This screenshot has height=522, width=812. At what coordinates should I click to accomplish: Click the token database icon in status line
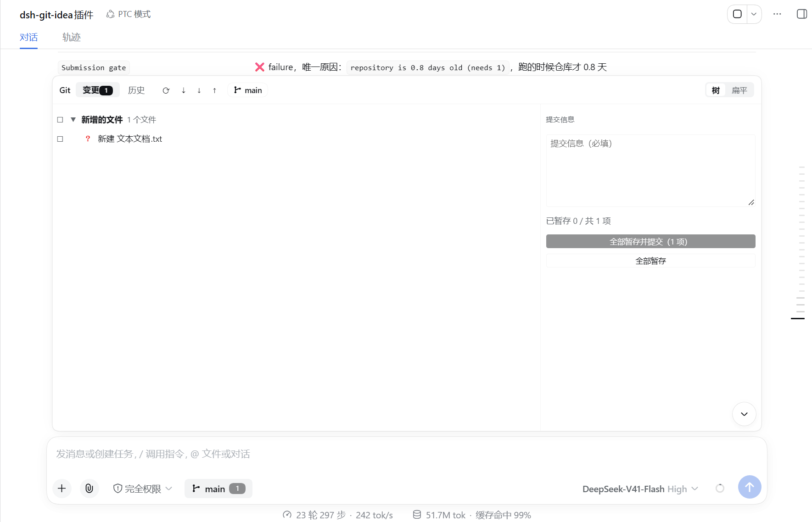click(417, 515)
